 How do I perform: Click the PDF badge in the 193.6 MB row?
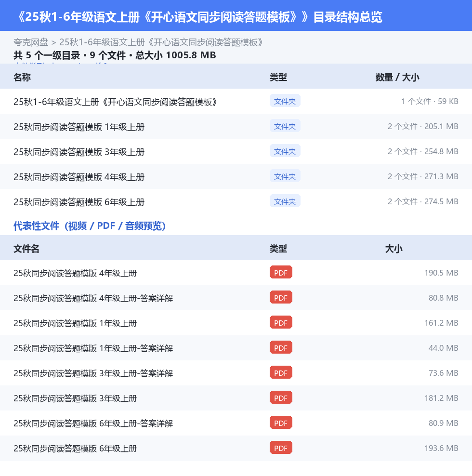(x=281, y=448)
